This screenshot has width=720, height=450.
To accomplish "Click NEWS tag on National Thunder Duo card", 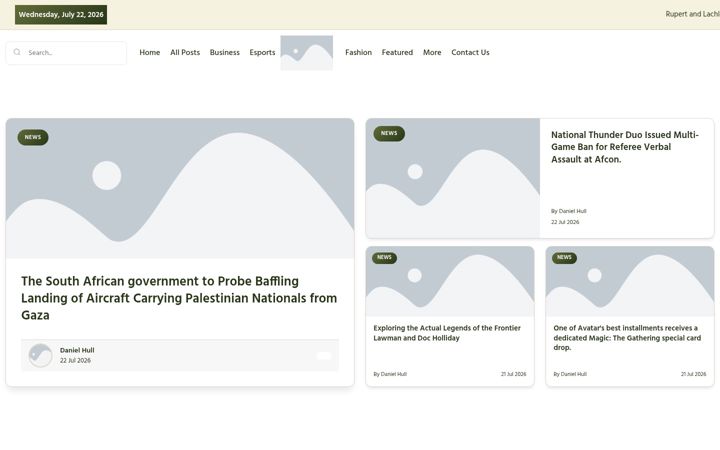I will point(389,134).
